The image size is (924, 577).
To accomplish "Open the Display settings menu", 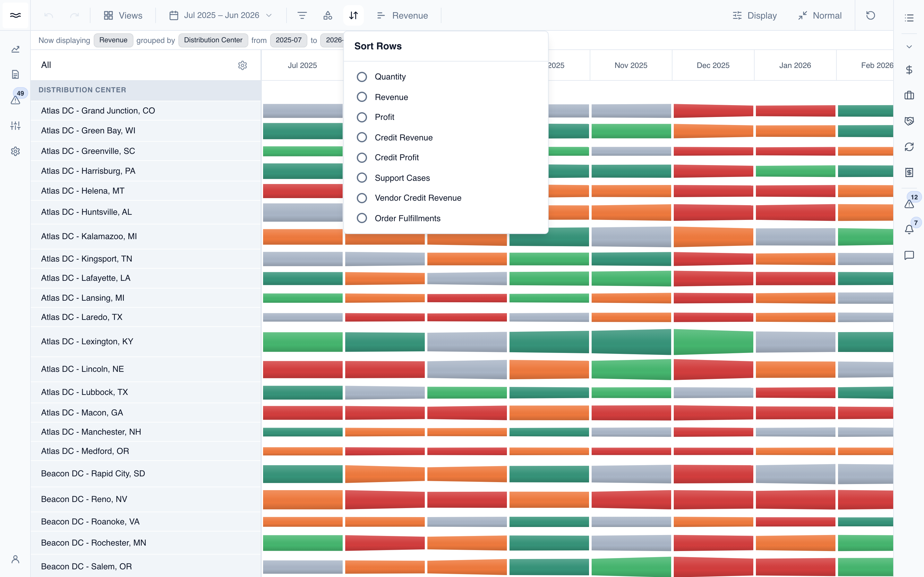I will (755, 15).
